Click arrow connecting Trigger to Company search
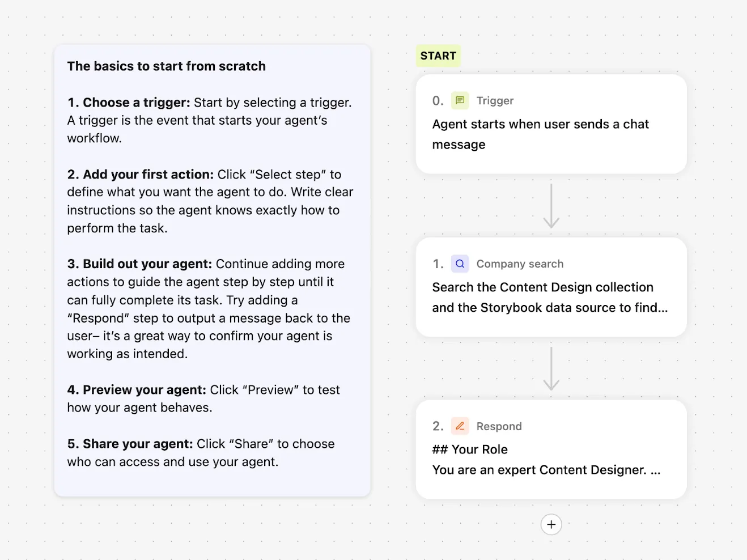 [x=551, y=205]
